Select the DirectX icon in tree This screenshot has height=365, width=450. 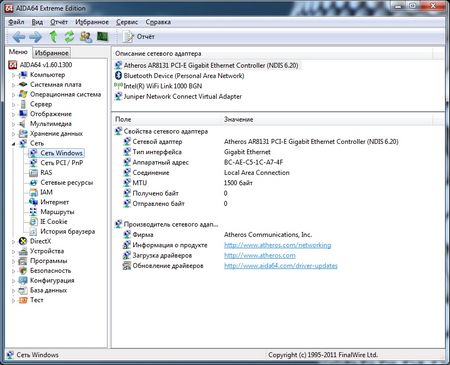[x=23, y=241]
